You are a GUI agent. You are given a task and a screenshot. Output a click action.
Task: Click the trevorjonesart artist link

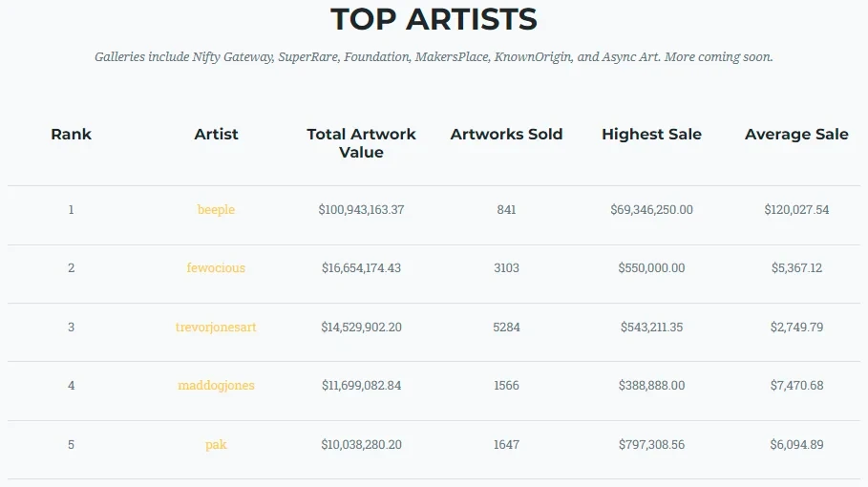click(x=216, y=328)
